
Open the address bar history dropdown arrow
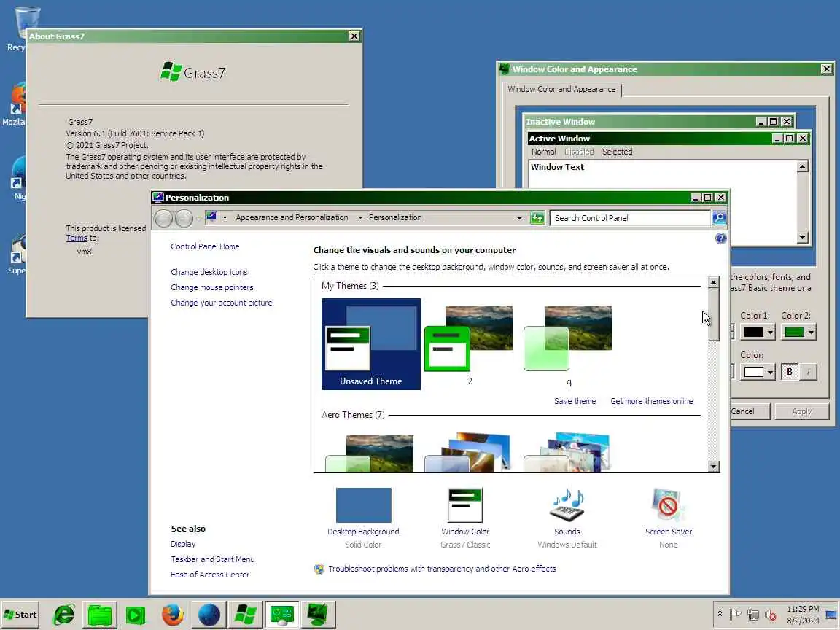click(x=519, y=218)
